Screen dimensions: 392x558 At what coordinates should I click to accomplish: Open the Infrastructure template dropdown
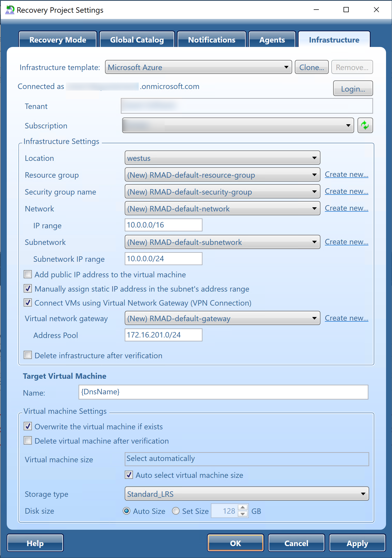point(199,67)
